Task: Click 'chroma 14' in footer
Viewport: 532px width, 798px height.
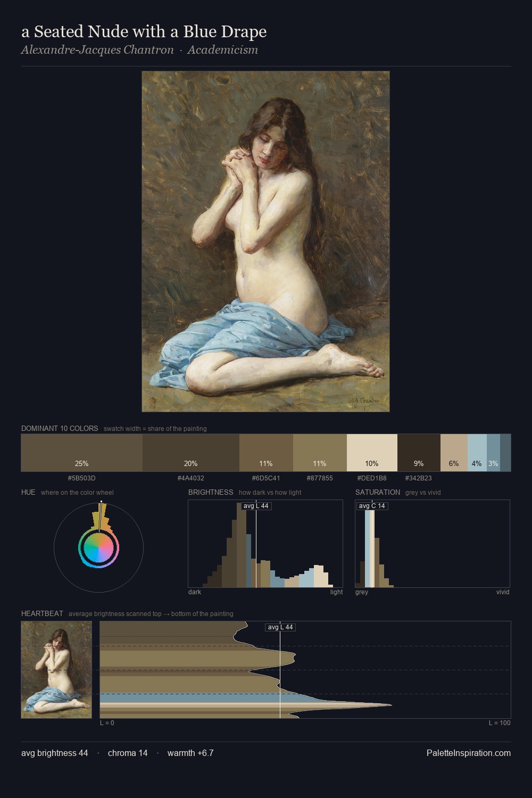Action: point(128,753)
